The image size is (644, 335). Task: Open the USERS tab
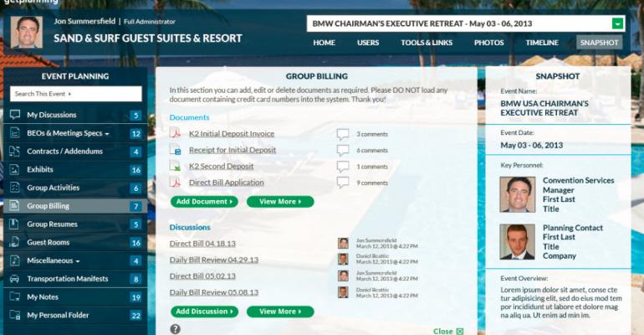[x=368, y=43]
